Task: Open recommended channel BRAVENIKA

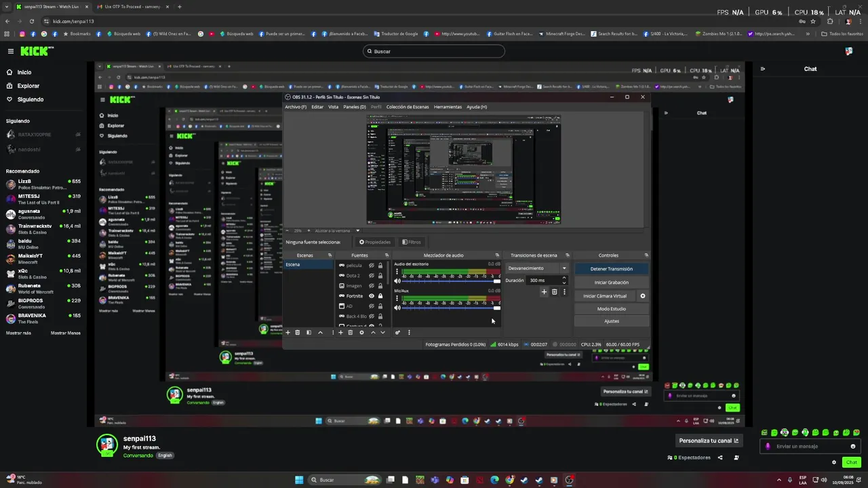Action: 43,318
